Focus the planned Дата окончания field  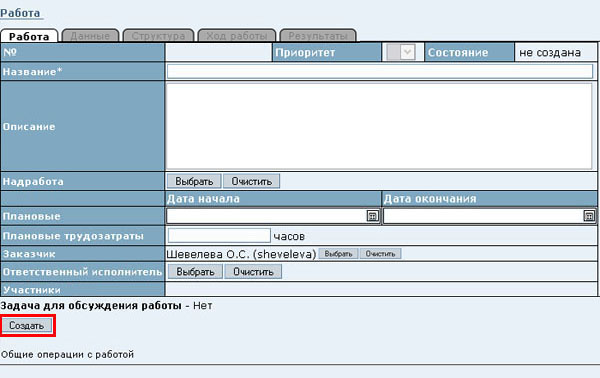tap(483, 216)
